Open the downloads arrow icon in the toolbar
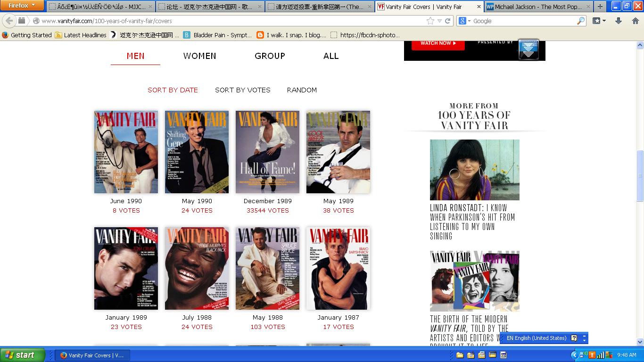Viewport: 644px width, 362px height. pyautogui.click(x=619, y=21)
